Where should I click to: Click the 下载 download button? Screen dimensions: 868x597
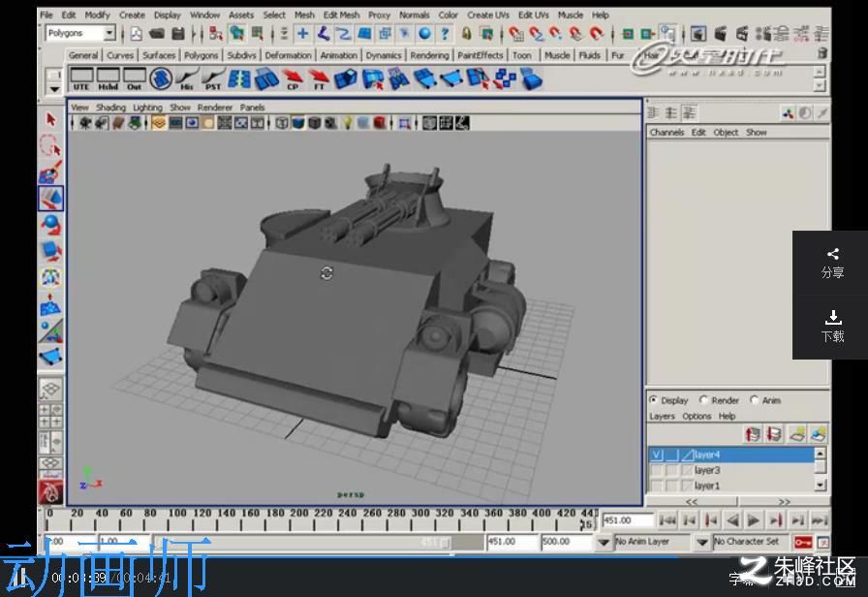click(832, 327)
